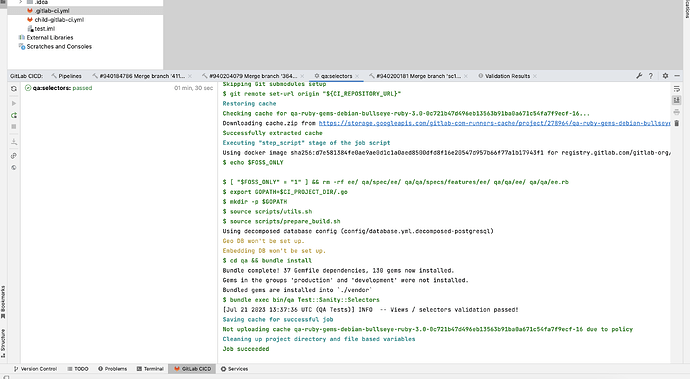
Task: Expand the .idea folder arrow
Action: (20, 2)
